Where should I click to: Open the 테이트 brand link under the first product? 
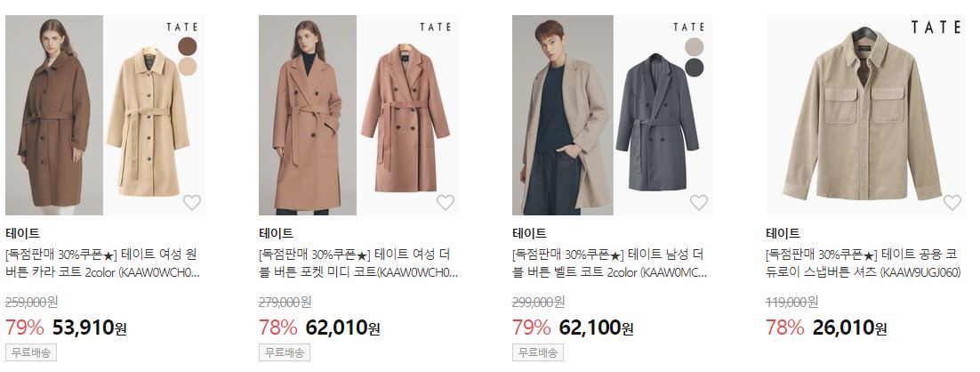(22, 233)
